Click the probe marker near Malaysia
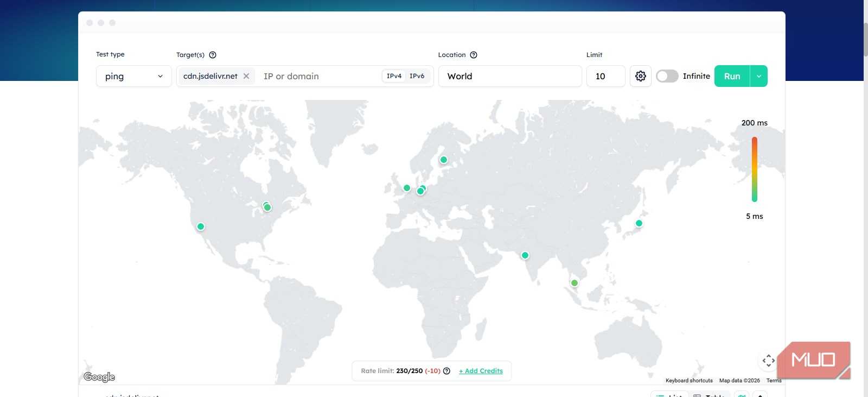This screenshot has width=868, height=397. coord(575,283)
